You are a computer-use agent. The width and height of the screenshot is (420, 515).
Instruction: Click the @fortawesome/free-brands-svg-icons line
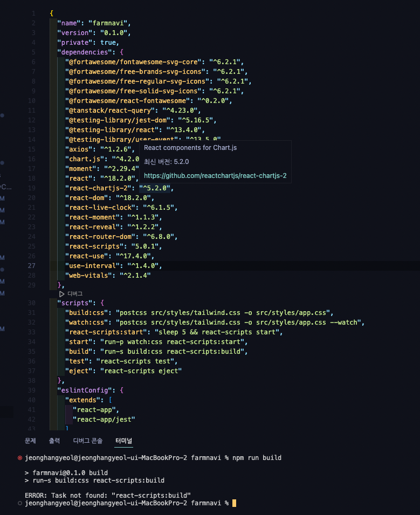click(x=156, y=72)
